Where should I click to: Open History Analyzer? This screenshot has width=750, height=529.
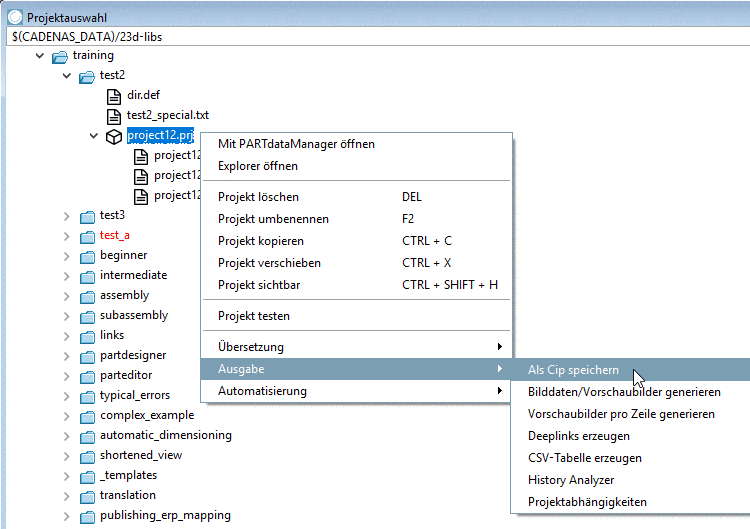pos(631,480)
